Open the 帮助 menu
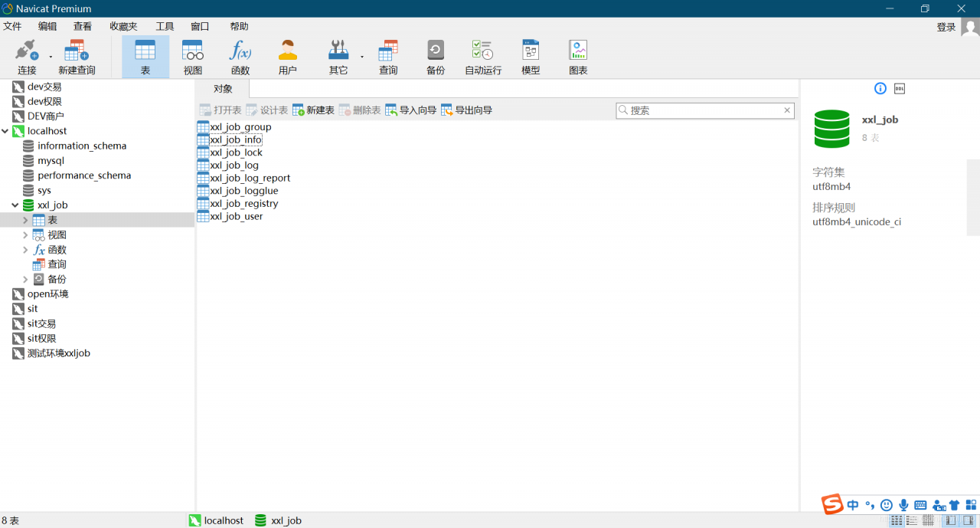This screenshot has width=980, height=528. (x=239, y=26)
